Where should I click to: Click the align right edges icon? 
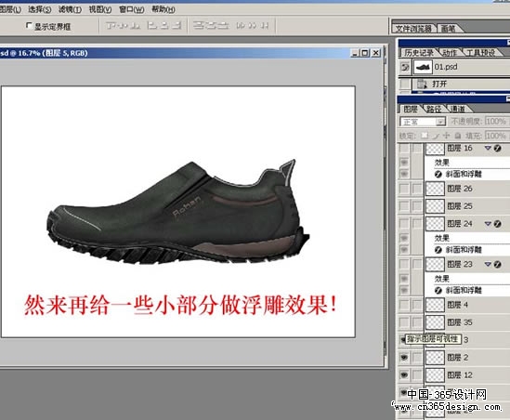(177, 25)
